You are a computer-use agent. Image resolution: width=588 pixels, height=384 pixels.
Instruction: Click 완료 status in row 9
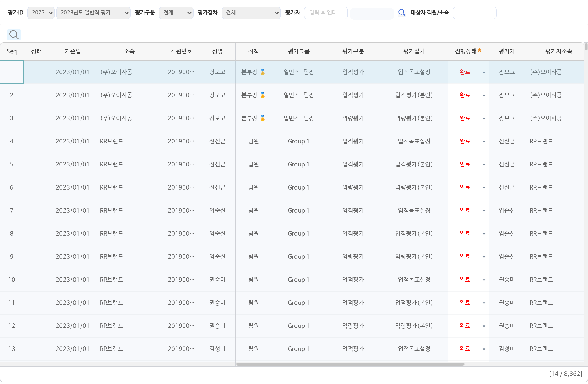coord(465,256)
